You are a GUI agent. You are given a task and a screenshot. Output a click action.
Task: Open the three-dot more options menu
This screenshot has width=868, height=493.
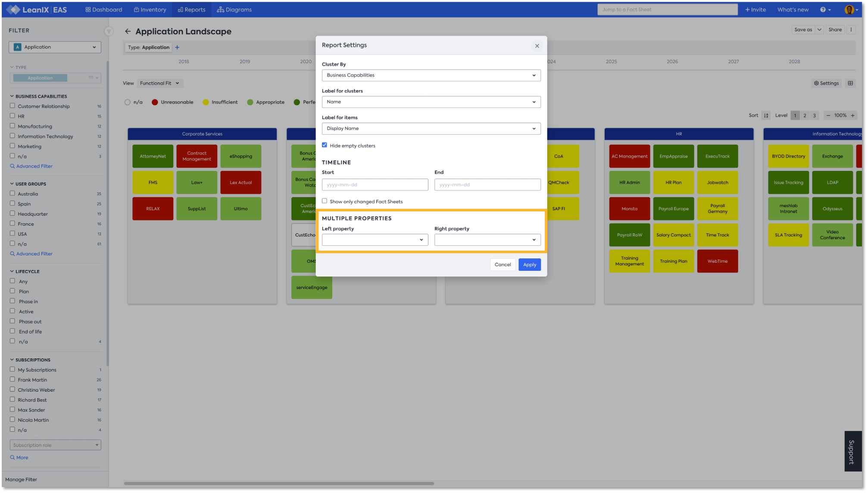(x=851, y=30)
